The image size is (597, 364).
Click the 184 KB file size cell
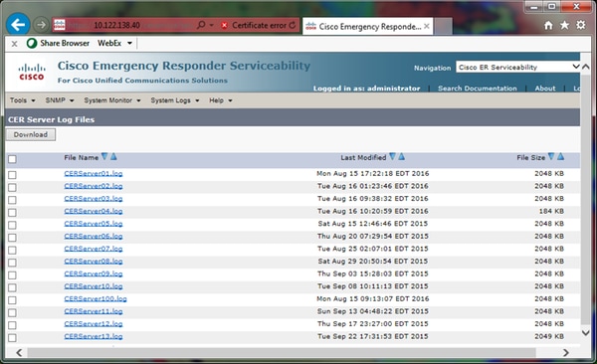coord(551,211)
